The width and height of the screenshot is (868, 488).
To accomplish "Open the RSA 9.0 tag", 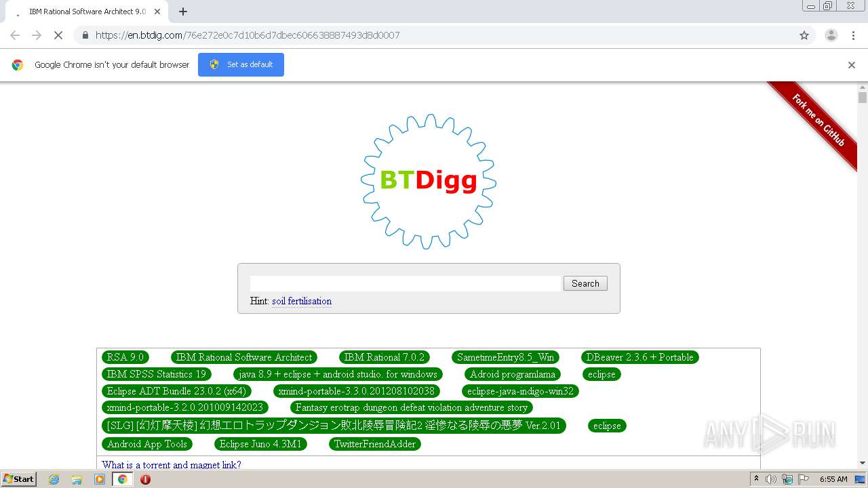I will point(125,357).
